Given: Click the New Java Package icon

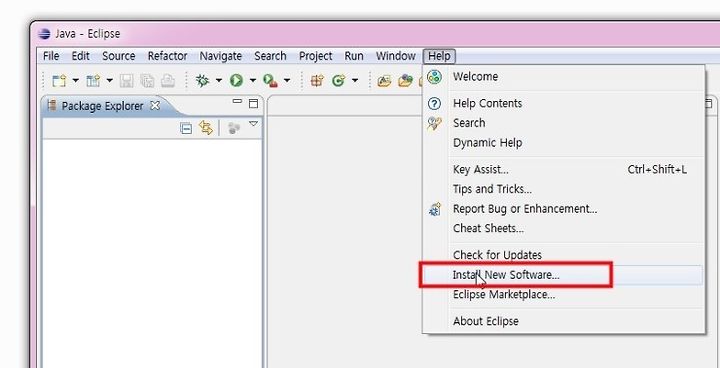Looking at the screenshot, I should click(317, 81).
